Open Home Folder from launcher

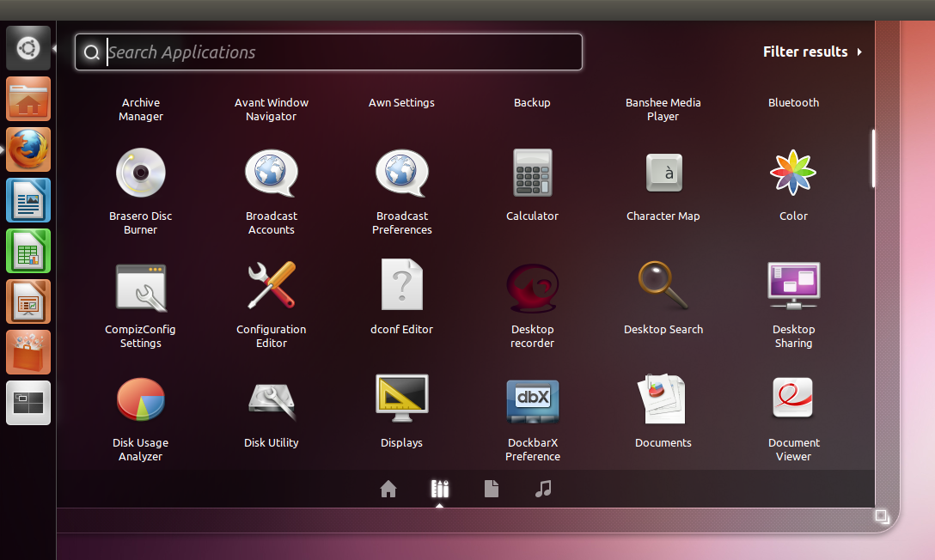pos(28,99)
